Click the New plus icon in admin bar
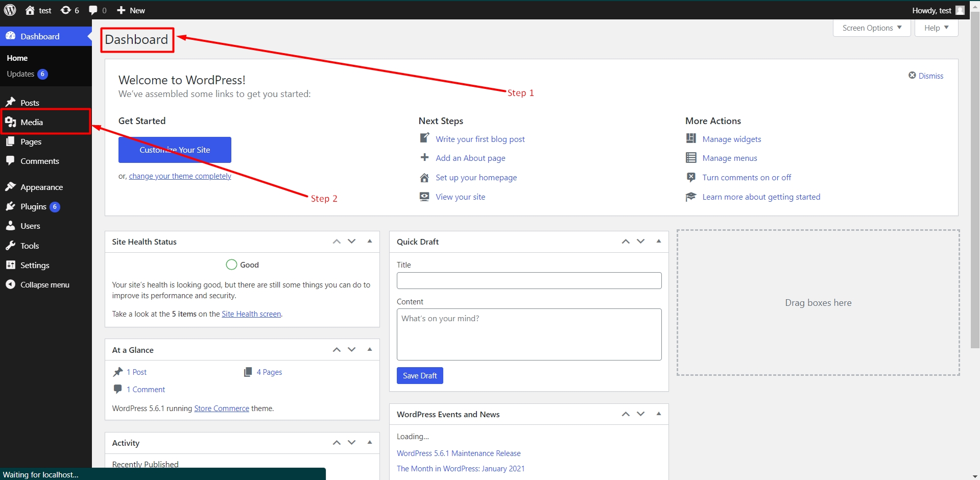 pyautogui.click(x=121, y=10)
